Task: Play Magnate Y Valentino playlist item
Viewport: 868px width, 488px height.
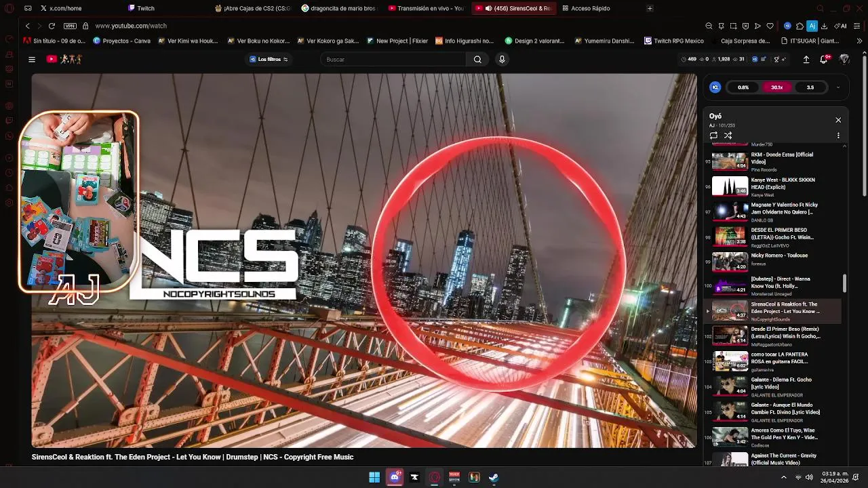Action: click(x=773, y=211)
